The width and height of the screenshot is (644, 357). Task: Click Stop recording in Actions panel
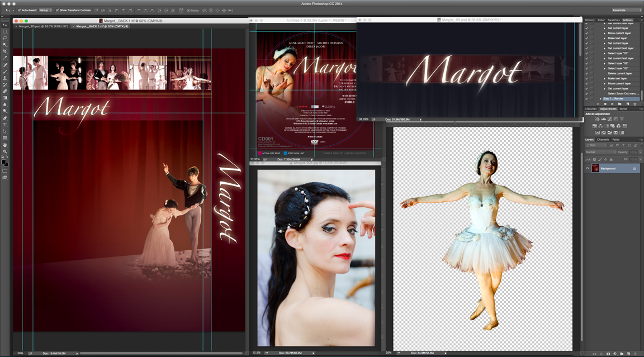tap(598, 104)
